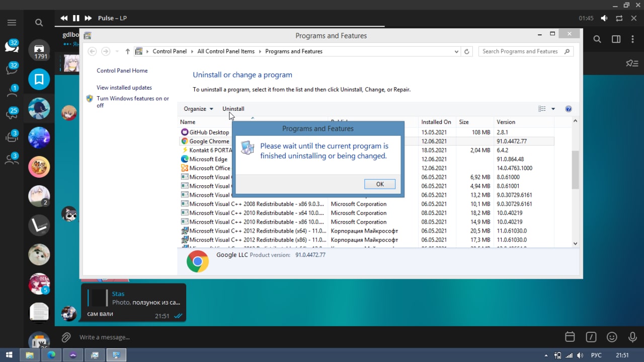644x362 pixels.
Task: Click the Write a message field
Action: pos(317,337)
